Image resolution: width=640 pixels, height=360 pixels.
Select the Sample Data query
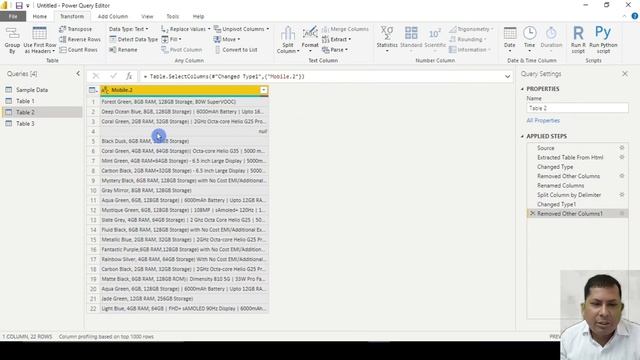32,89
